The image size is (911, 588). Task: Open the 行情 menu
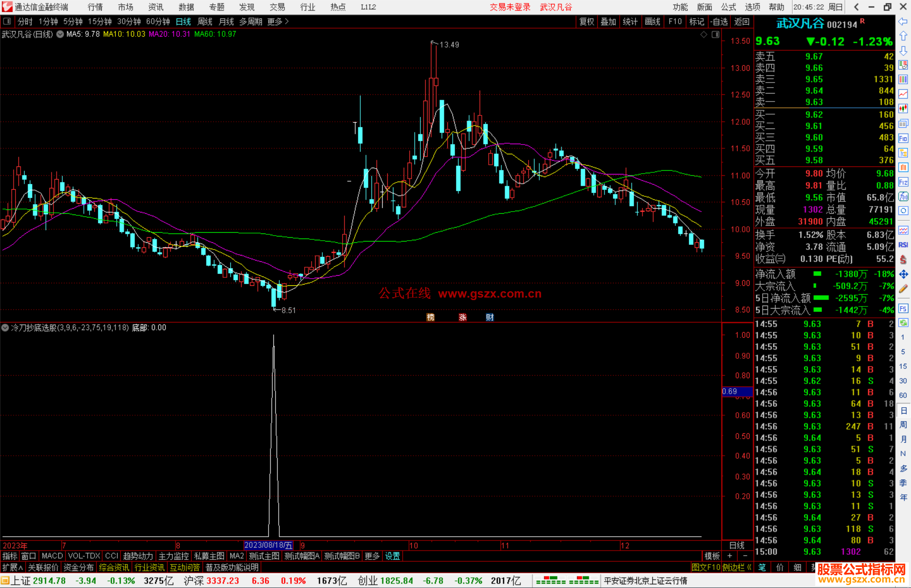pos(95,7)
